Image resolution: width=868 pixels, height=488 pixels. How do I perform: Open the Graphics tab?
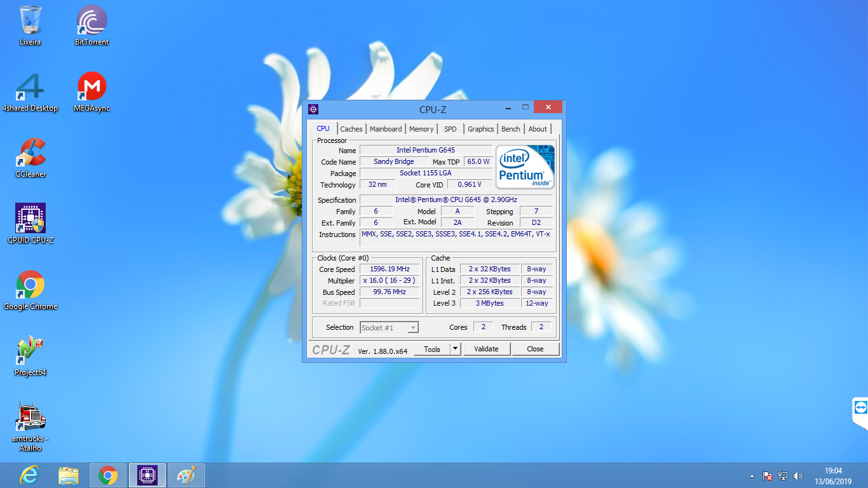(x=481, y=129)
